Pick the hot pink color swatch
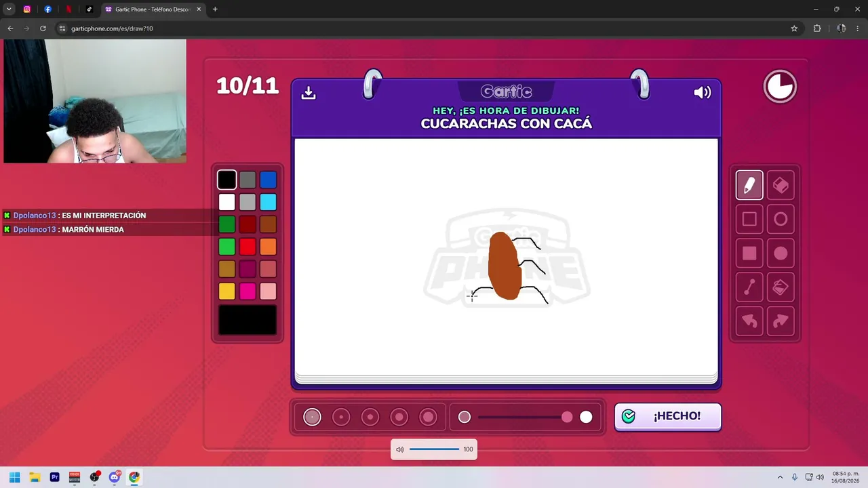 [248, 291]
